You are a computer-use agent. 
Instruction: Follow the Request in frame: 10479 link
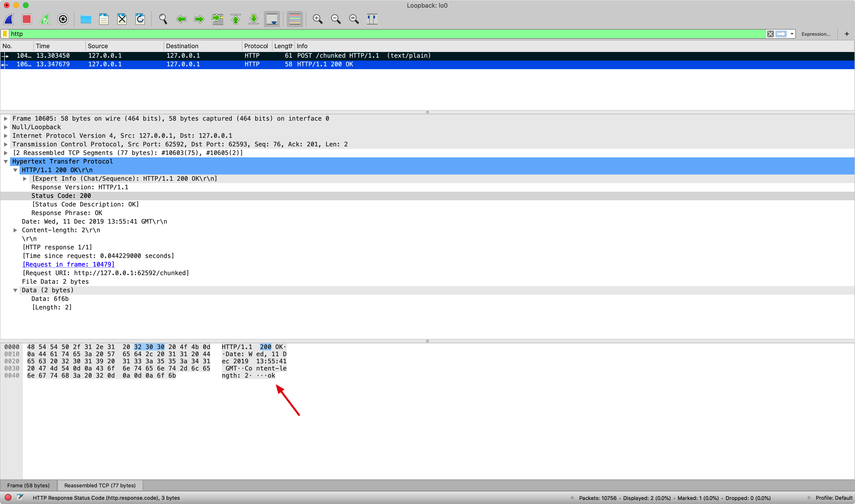click(x=68, y=264)
